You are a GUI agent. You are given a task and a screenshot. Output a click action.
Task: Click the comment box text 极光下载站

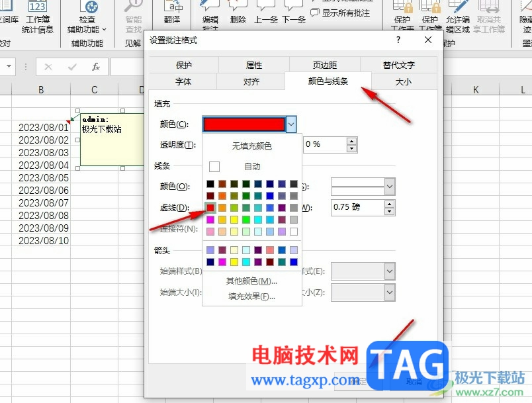(101, 129)
